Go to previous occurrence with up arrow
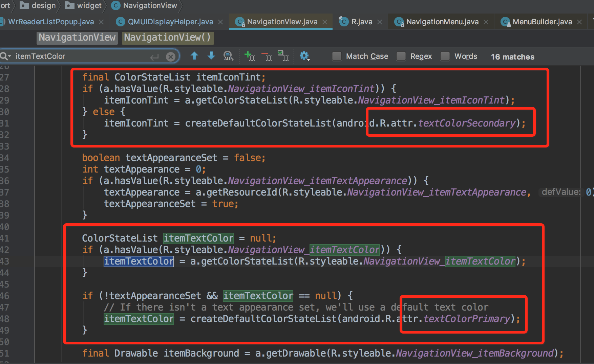594x364 pixels. (x=194, y=56)
